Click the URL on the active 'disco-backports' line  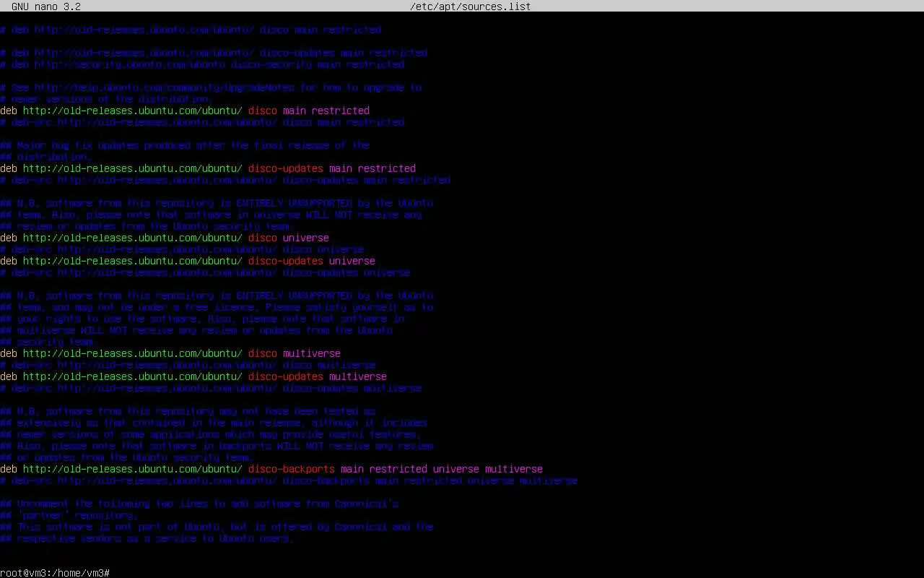[x=133, y=469]
